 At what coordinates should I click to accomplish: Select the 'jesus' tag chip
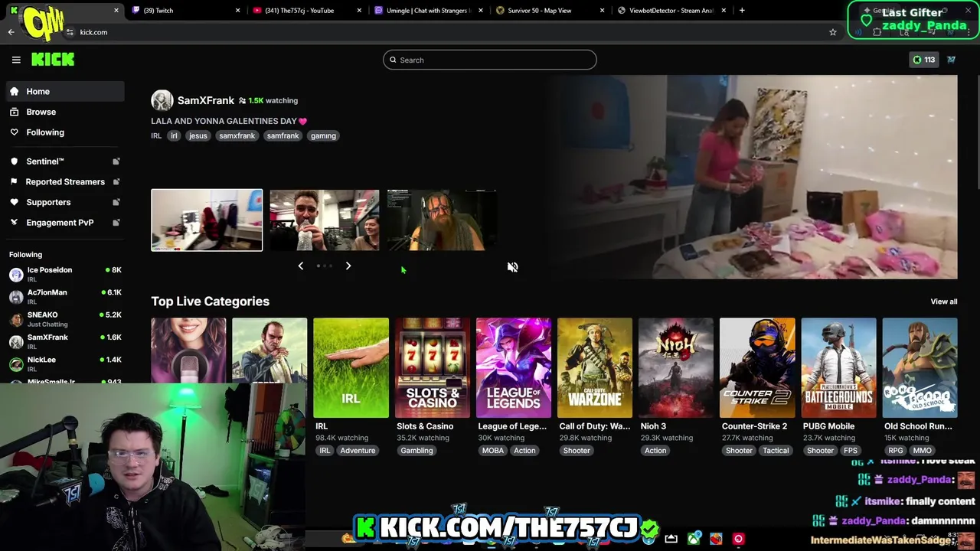click(x=198, y=135)
